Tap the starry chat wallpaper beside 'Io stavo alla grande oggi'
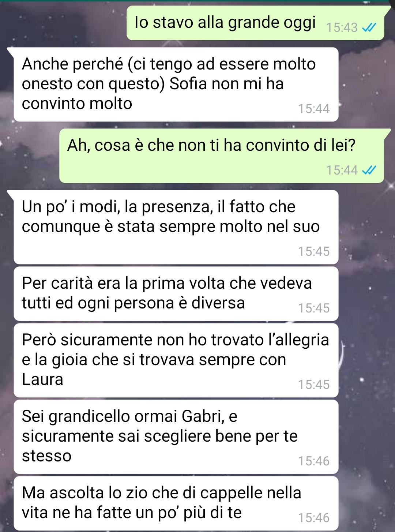 pyautogui.click(x=62, y=23)
